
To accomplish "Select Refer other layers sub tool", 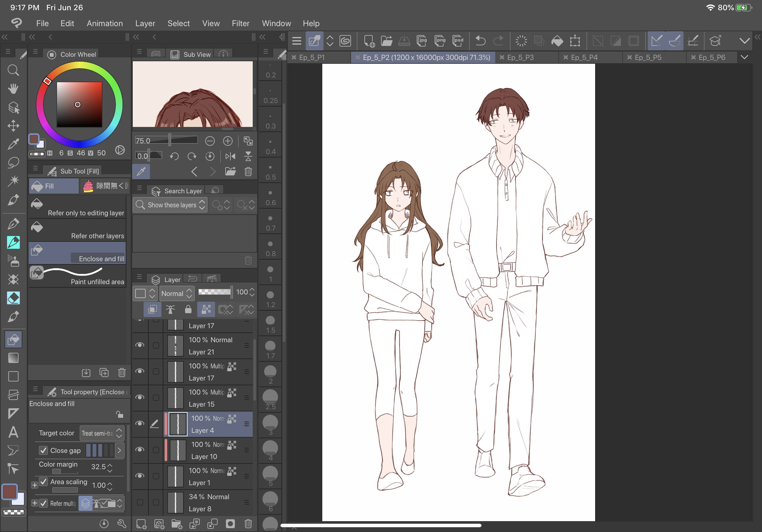I will (77, 230).
